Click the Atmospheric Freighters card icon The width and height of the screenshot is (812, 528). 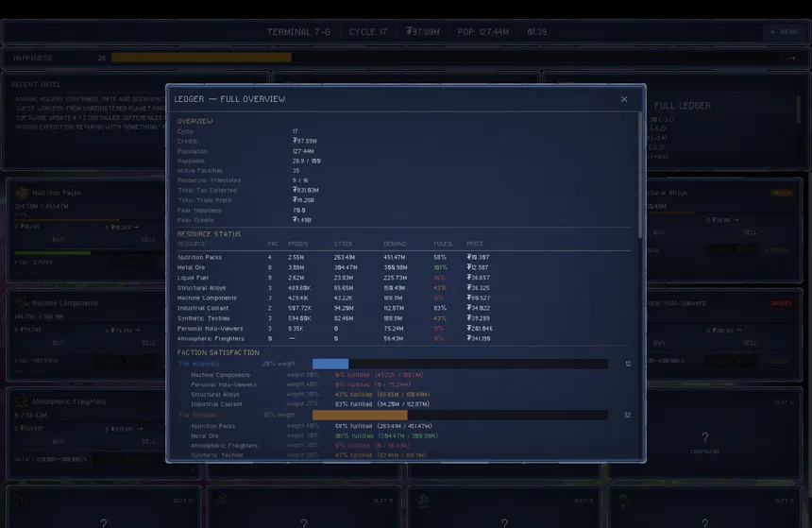pyautogui.click(x=21, y=401)
